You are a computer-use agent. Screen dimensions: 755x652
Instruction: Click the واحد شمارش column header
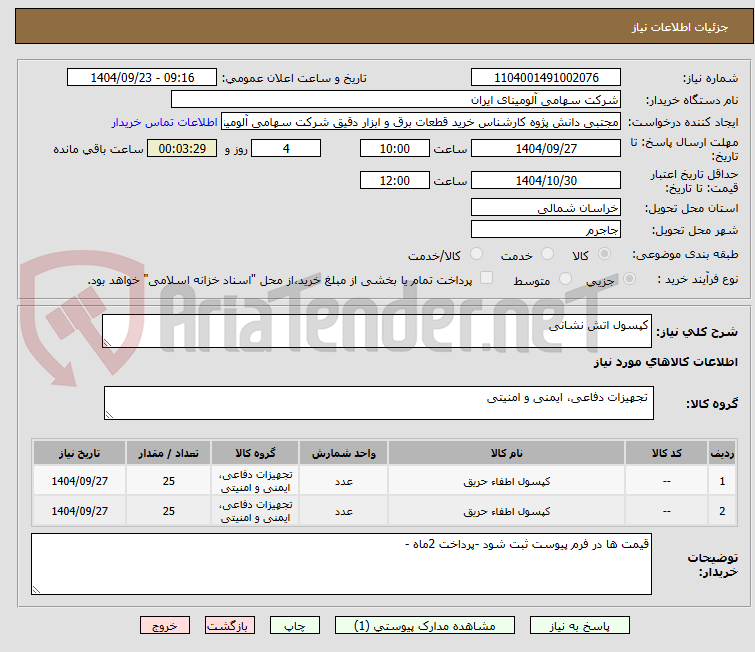[344, 453]
